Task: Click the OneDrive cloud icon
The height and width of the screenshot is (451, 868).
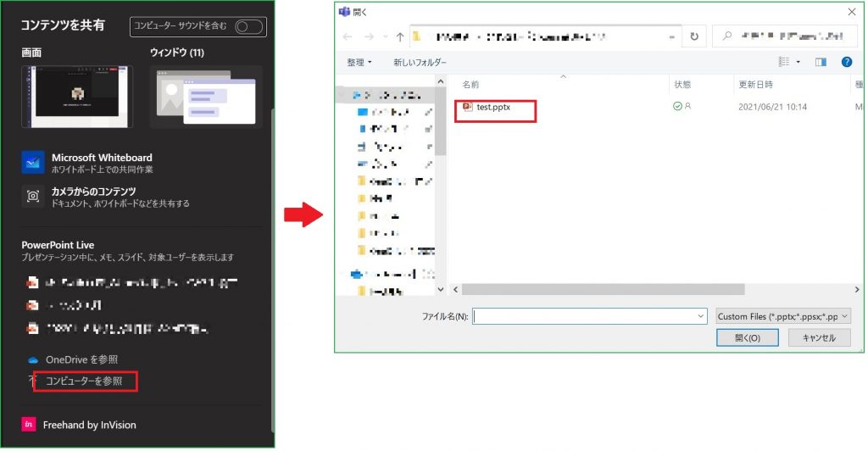Action: [33, 359]
